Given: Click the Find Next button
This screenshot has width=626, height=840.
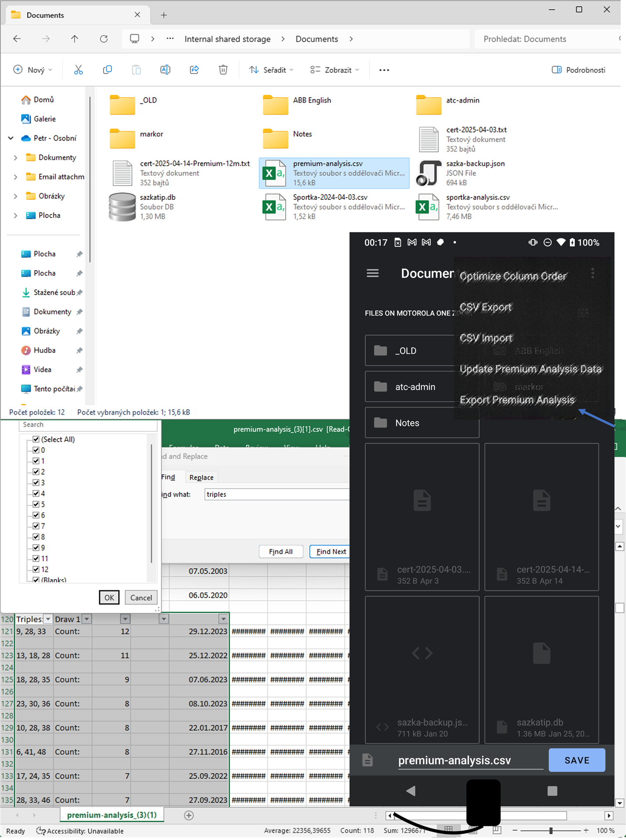Looking at the screenshot, I should pos(331,552).
